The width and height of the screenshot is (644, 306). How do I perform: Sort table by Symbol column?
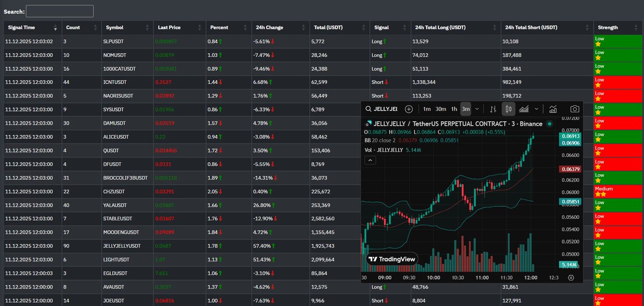[127, 27]
